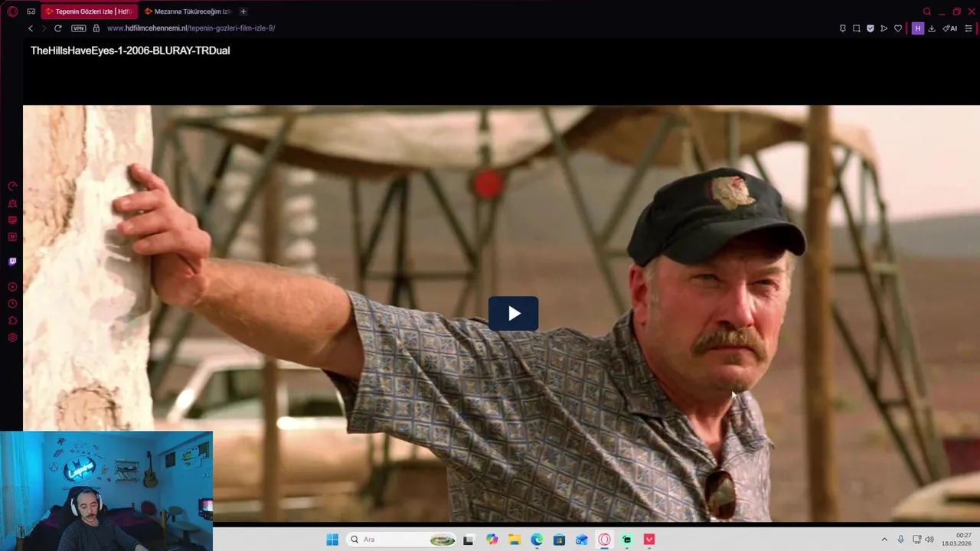Click the webcam overlay thumbnail
Viewport: 980px width, 551px height.
(x=106, y=491)
